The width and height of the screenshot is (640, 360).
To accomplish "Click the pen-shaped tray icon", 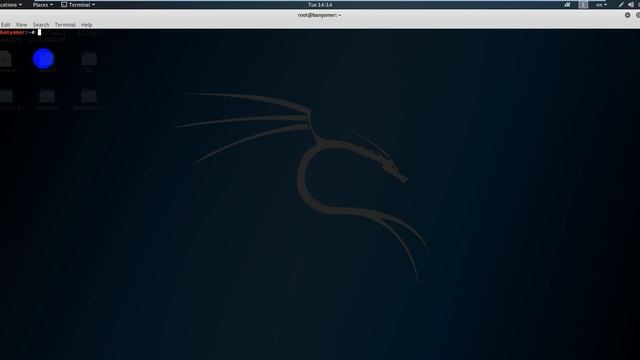I will pyautogui.click(x=621, y=5).
